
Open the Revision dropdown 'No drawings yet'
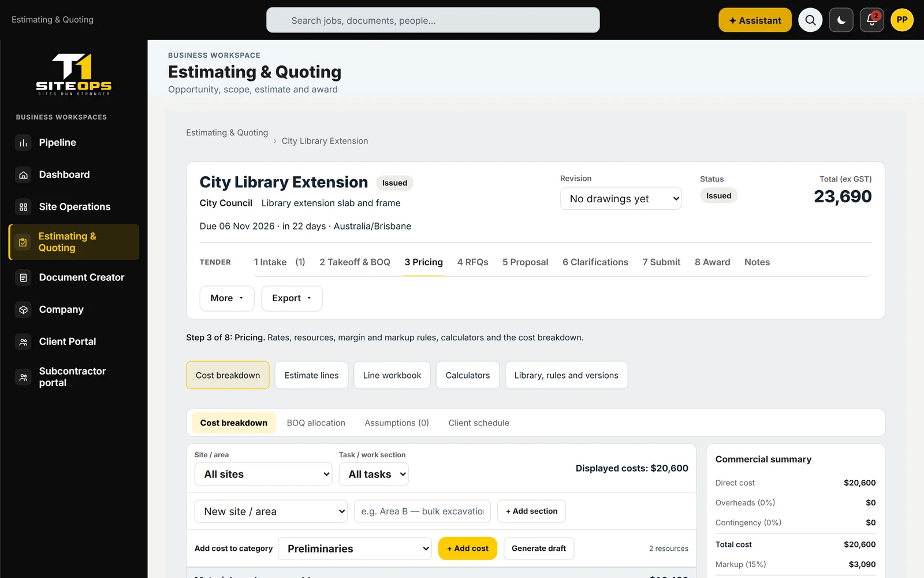(621, 199)
